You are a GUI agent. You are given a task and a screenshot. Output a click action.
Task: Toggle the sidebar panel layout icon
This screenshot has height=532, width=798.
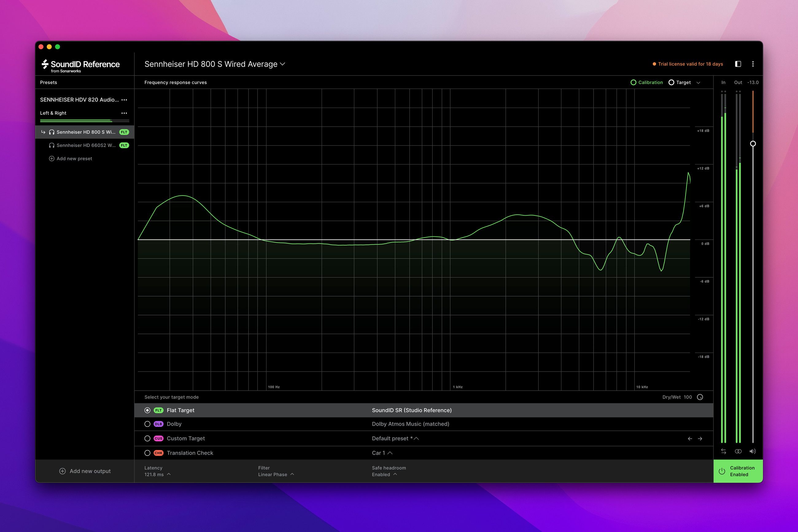pos(738,64)
